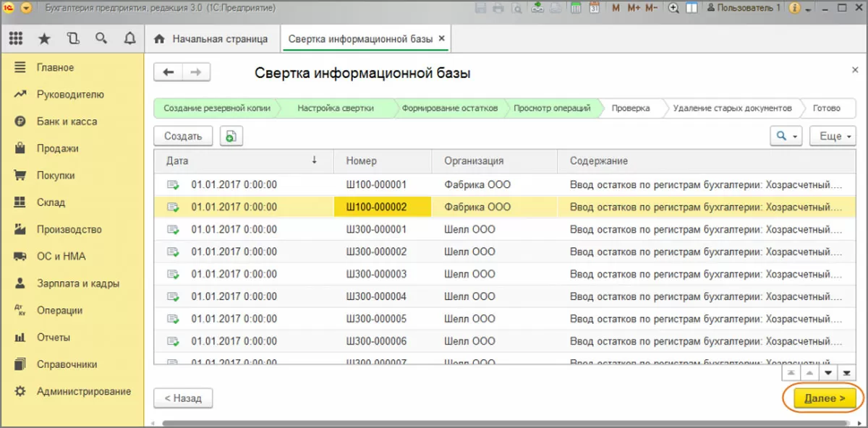Open the history scroll icon

[72, 38]
